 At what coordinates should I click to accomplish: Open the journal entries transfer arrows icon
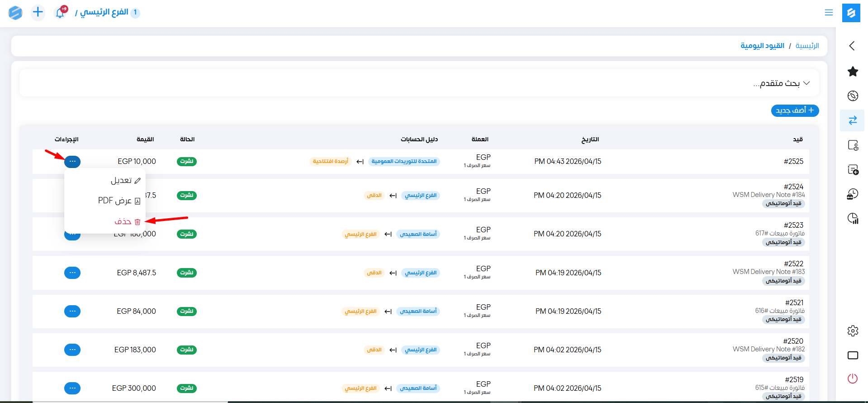(853, 120)
